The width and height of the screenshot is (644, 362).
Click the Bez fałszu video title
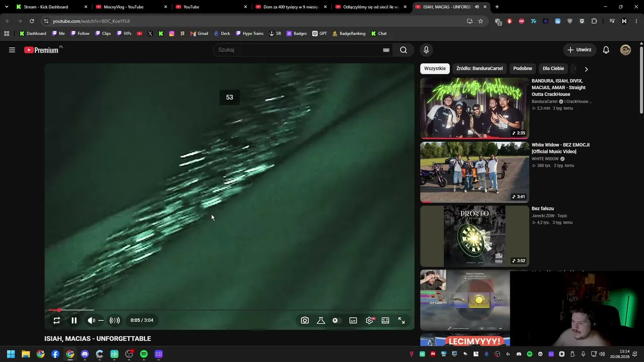coord(543,209)
